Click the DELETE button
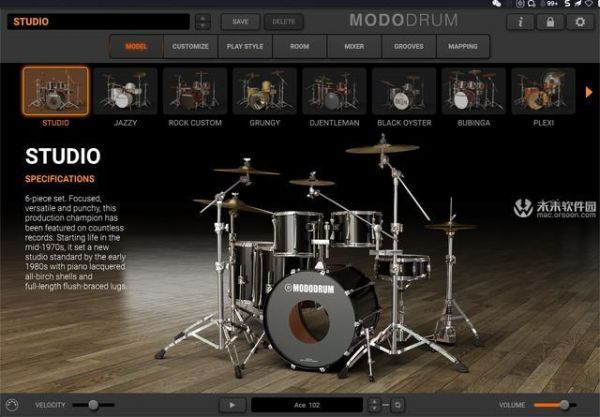 pos(284,22)
